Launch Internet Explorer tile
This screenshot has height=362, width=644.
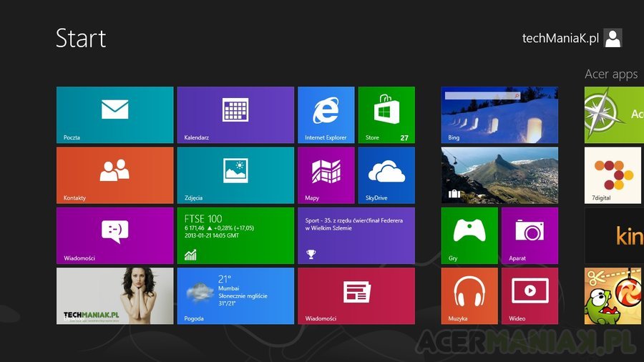(x=326, y=115)
